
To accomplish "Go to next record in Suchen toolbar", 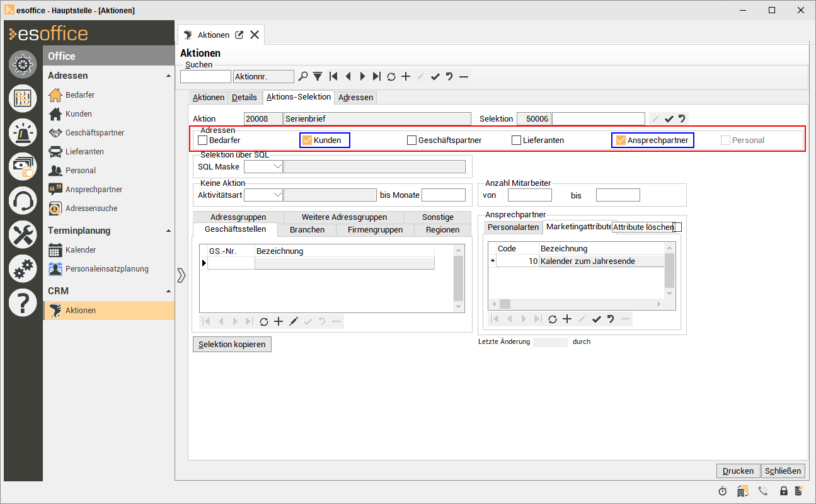I will 362,77.
